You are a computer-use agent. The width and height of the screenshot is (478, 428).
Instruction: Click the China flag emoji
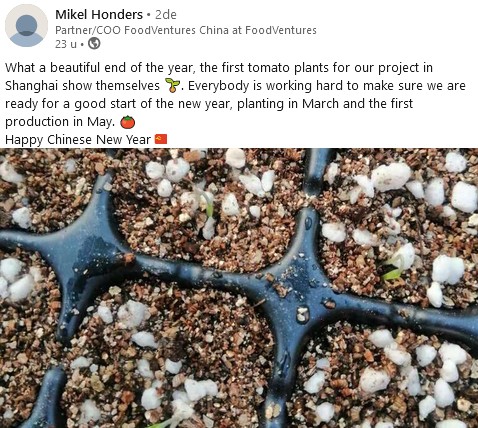161,139
